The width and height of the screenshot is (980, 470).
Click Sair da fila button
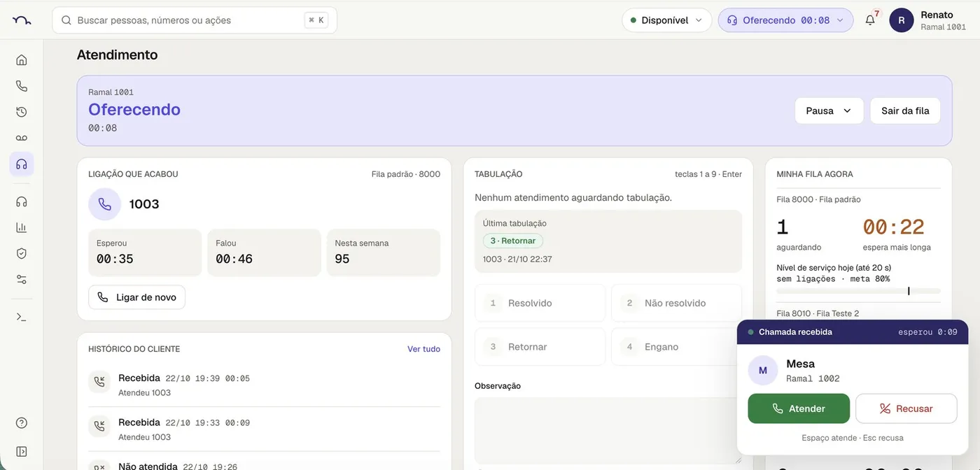click(905, 111)
